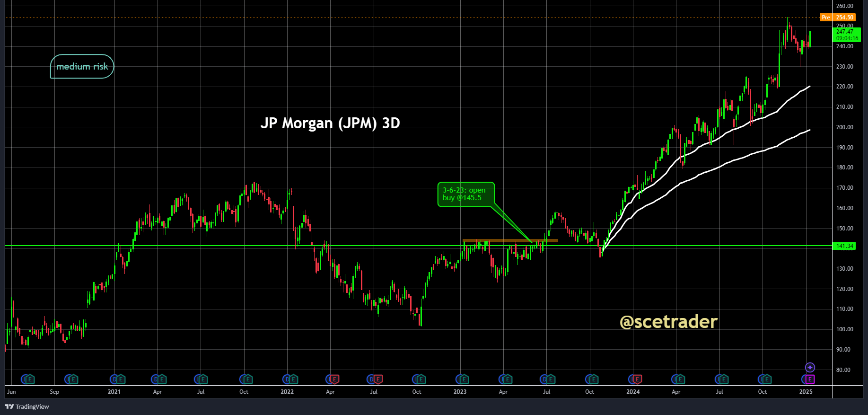868x415 pixels.
Task: Select the orange Pre 254.50 price label
Action: [838, 18]
